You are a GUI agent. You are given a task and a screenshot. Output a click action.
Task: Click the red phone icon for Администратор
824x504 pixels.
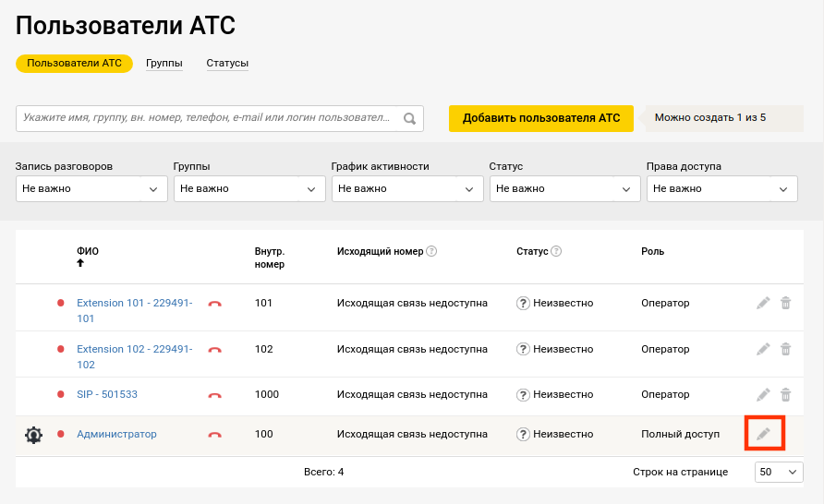[214, 435]
